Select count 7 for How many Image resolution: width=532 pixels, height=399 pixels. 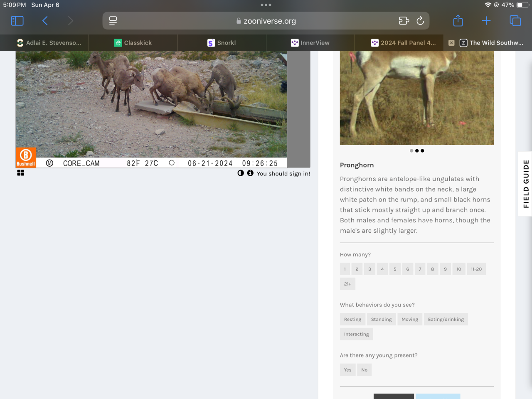click(x=420, y=269)
